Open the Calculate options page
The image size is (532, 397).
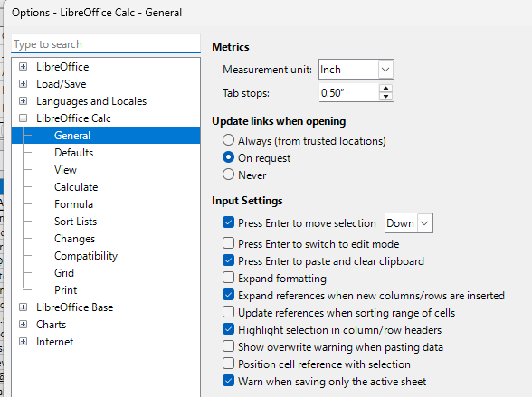(x=76, y=187)
